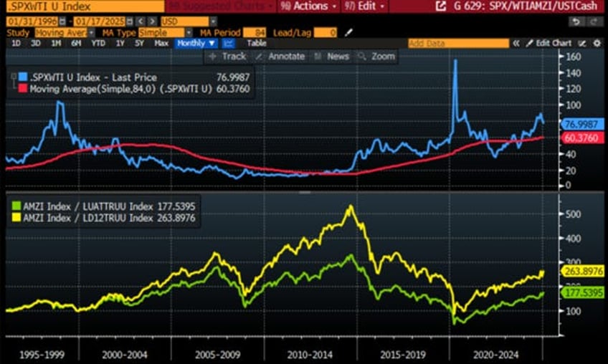The image size is (608, 364).
Task: Expand the Study Moving Average dropdown
Action: click(x=91, y=32)
